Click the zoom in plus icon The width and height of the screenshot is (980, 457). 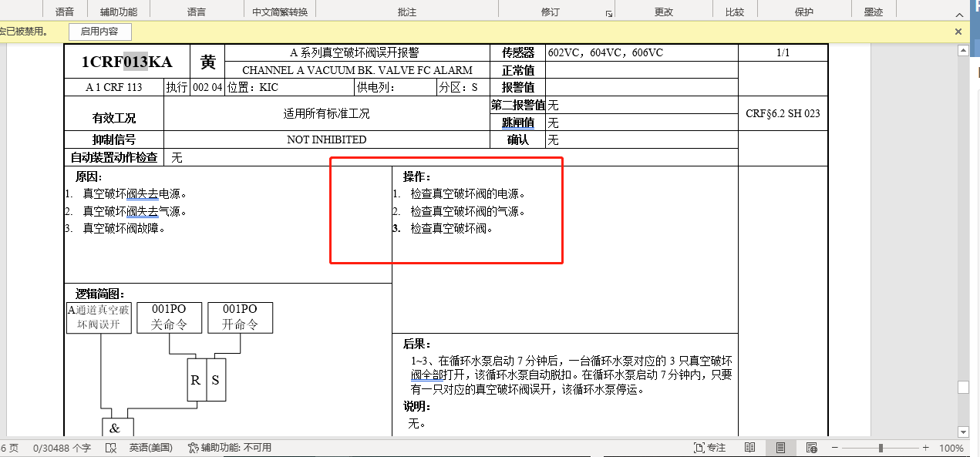point(925,448)
